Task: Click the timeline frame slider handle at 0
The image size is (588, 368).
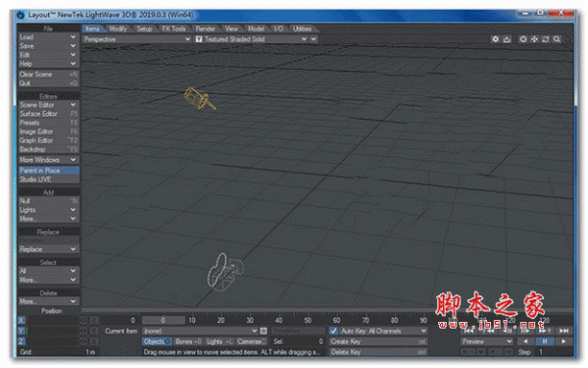Action: tap(163, 320)
